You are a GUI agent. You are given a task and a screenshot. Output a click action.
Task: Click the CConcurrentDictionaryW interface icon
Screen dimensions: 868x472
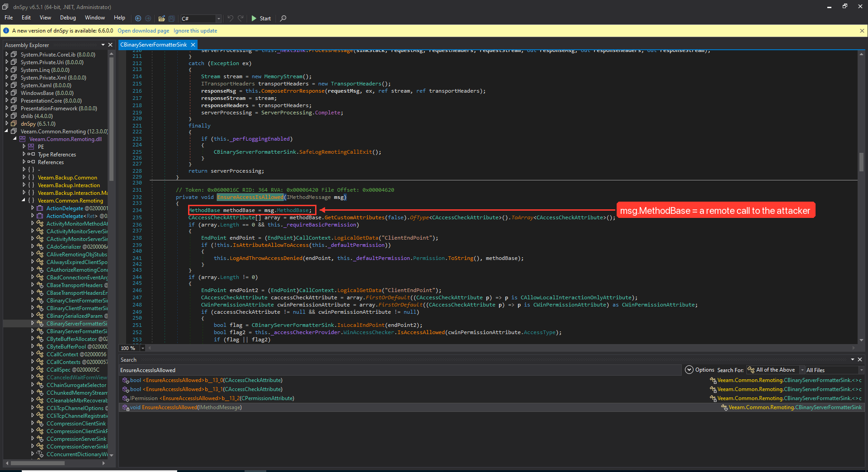pyautogui.click(x=40, y=454)
